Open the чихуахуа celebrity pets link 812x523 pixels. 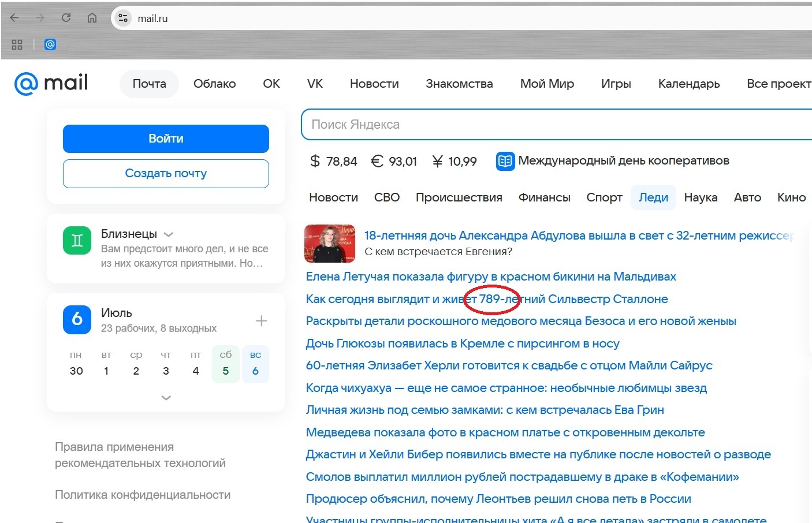click(506, 388)
